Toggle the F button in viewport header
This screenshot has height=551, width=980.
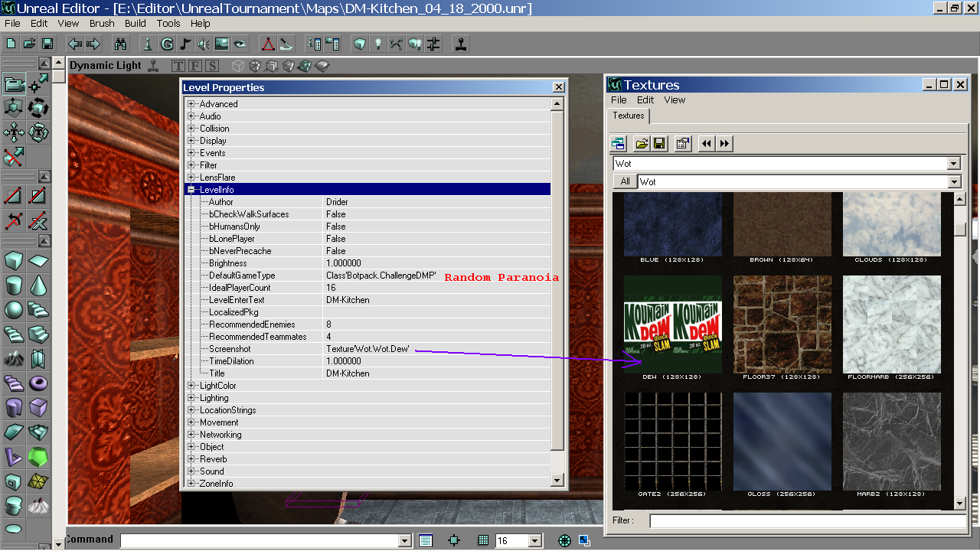195,67
